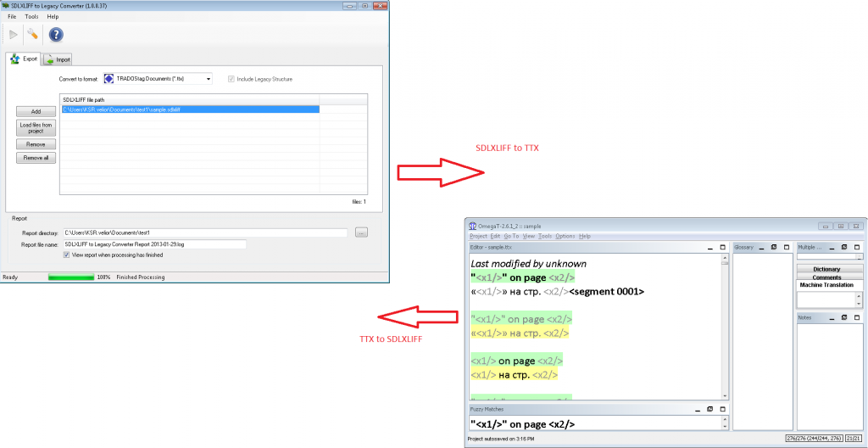Click the 21/21 indicator in OmegaT status bar
868x448 pixels.
(853, 439)
